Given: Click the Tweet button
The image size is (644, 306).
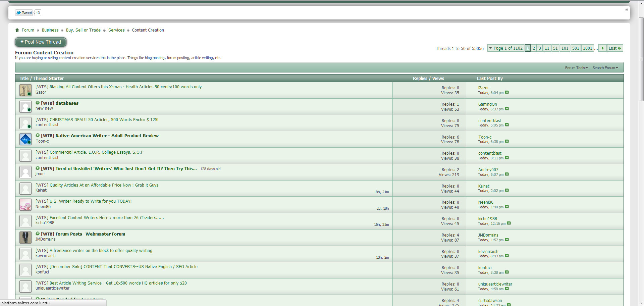Looking at the screenshot, I should [x=24, y=13].
